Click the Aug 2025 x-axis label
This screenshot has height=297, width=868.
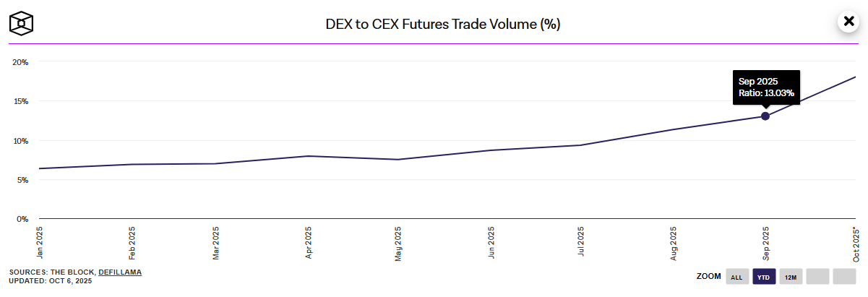[x=674, y=243]
